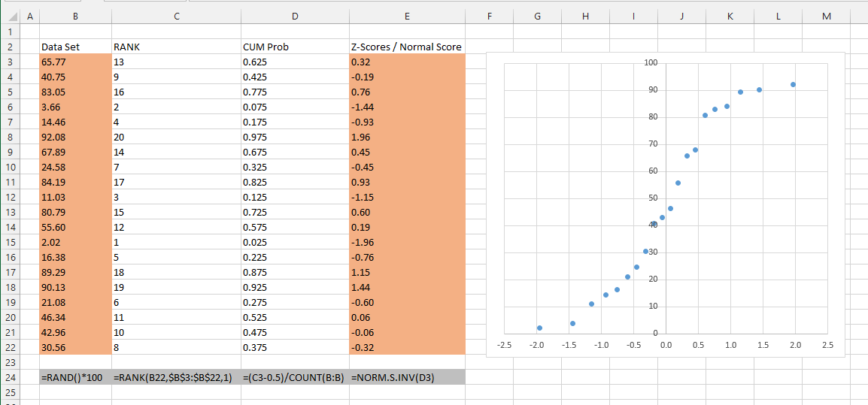Select column E header
The image size is (868, 405).
(x=407, y=17)
